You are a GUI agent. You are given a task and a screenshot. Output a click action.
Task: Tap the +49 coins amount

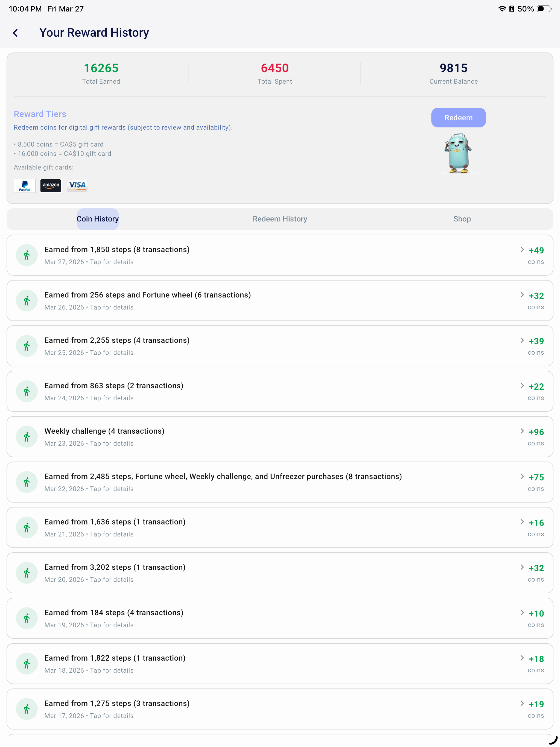536,250
